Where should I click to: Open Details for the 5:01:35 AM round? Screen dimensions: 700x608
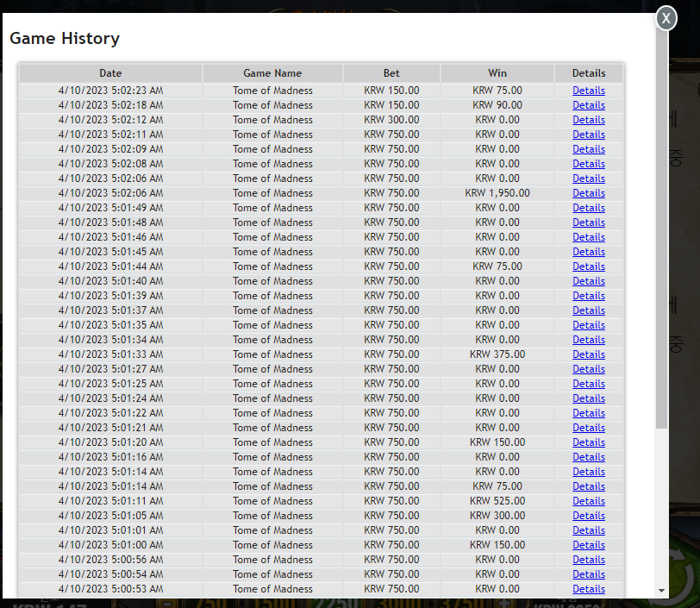pos(589,325)
